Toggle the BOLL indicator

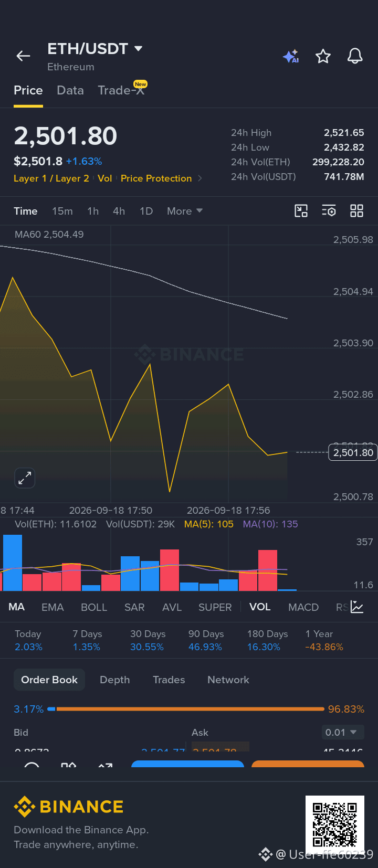pyautogui.click(x=94, y=607)
